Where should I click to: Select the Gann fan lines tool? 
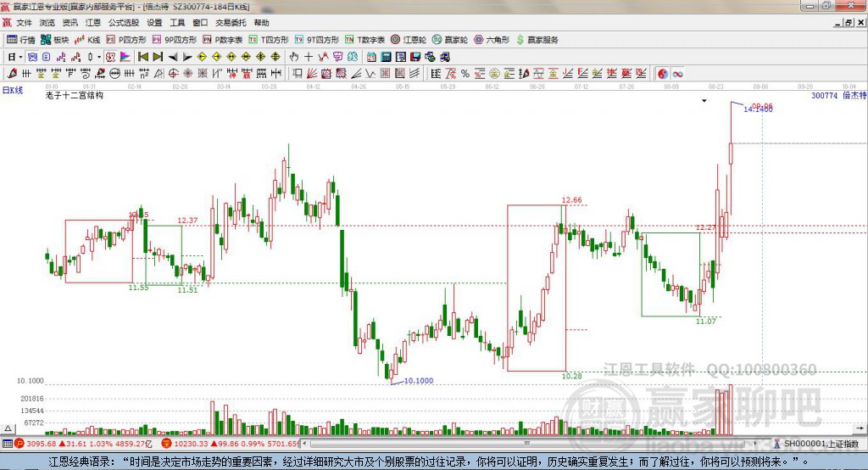(x=312, y=73)
